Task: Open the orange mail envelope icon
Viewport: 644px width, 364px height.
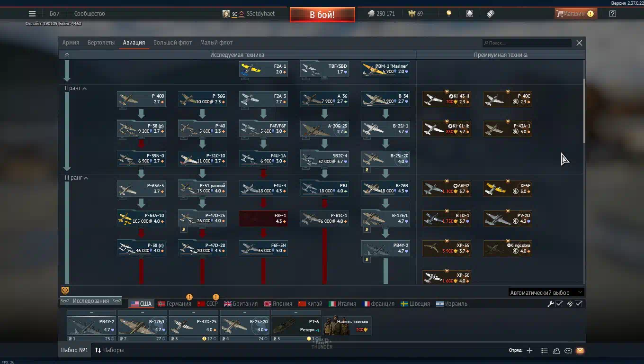Action: tap(580, 351)
